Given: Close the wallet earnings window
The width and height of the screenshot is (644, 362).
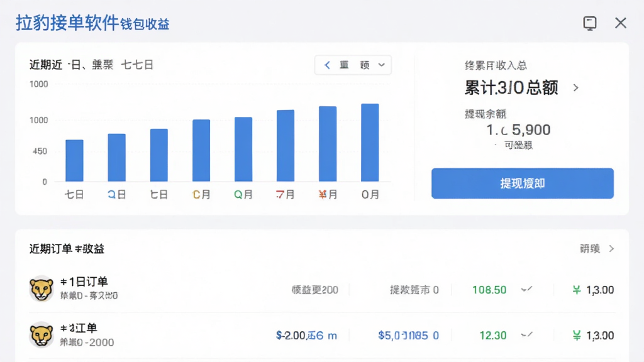Looking at the screenshot, I should (621, 23).
